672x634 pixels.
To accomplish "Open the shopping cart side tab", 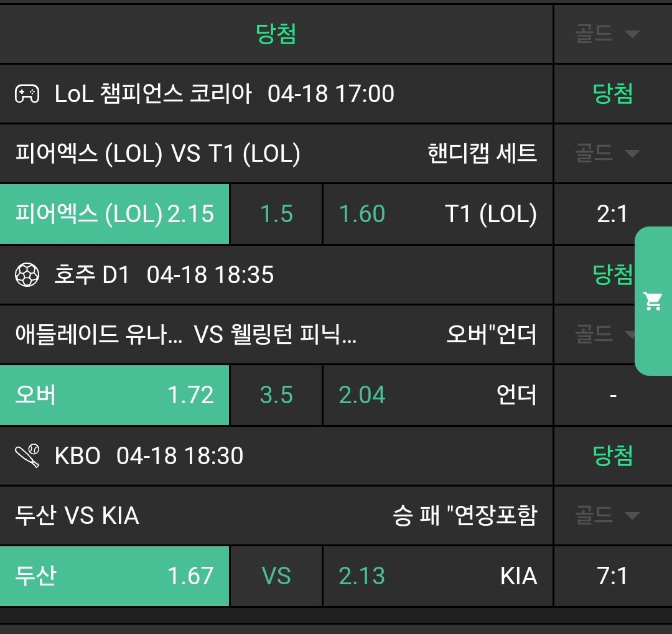I will coord(653,301).
